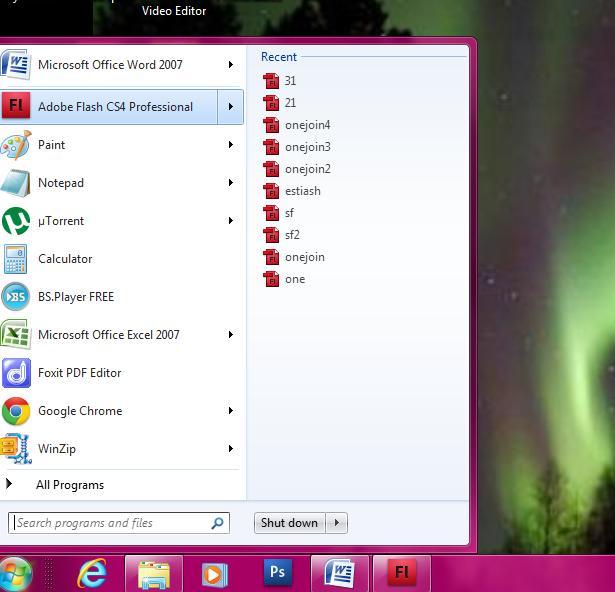Expand Excel 2007 jump list arrow
The image size is (615, 592).
pos(231,335)
